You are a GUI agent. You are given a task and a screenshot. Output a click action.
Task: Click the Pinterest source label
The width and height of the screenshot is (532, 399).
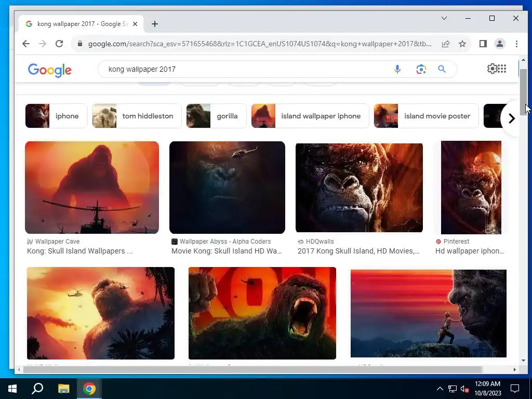tap(456, 242)
